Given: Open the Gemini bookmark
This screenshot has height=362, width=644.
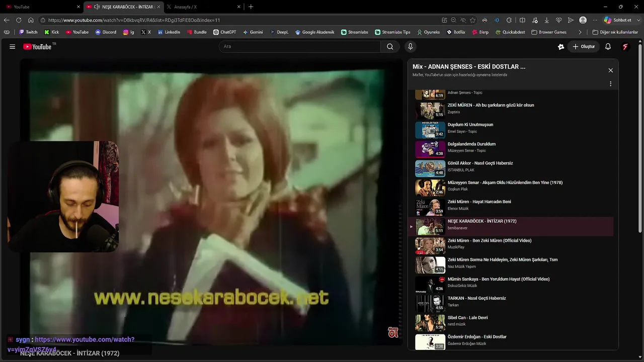Looking at the screenshot, I should 253,32.
